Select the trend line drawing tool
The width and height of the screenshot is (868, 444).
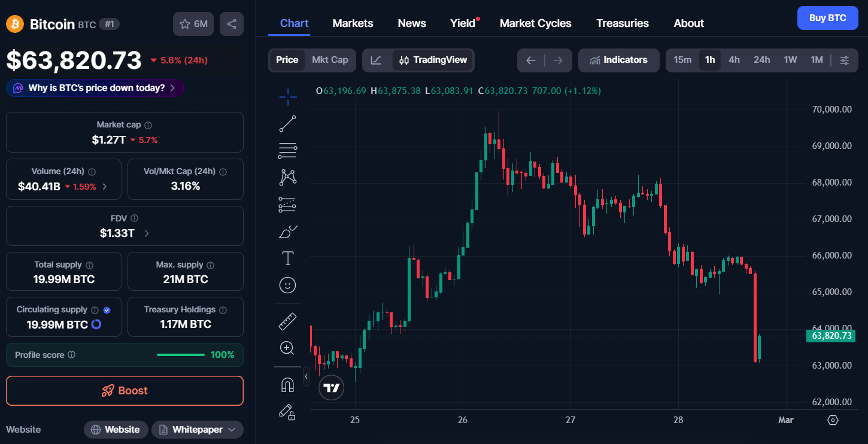click(x=287, y=124)
